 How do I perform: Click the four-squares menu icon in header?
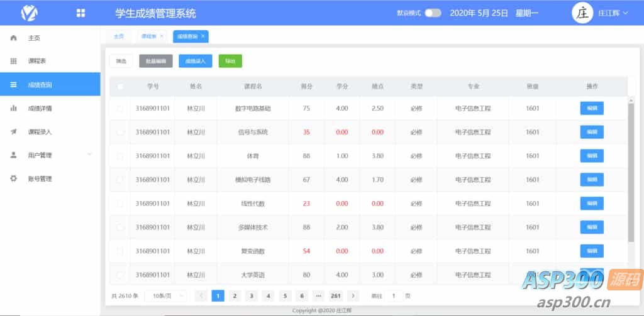tap(80, 13)
